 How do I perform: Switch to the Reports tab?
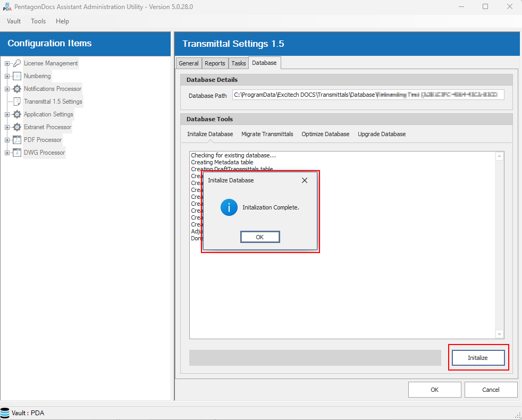click(x=215, y=63)
